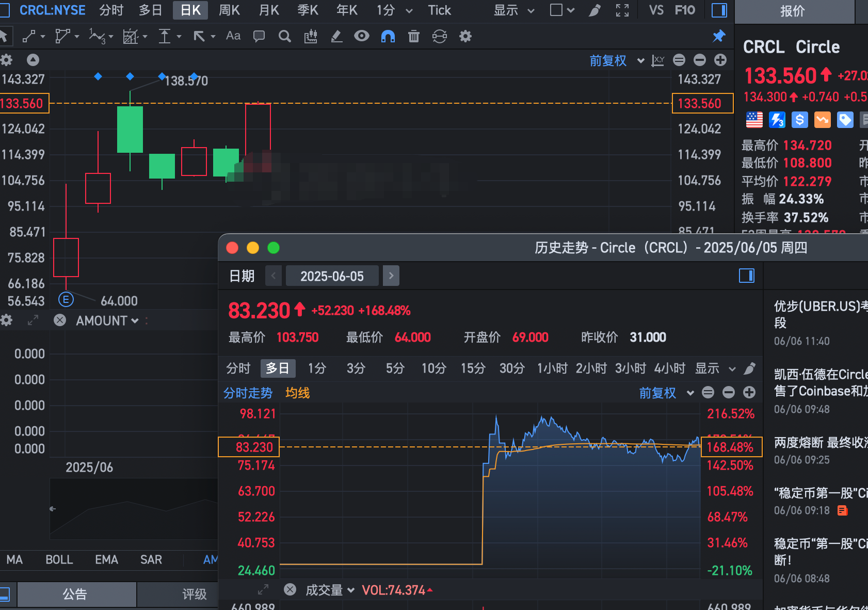Apply the BOLL indicator

(59, 559)
